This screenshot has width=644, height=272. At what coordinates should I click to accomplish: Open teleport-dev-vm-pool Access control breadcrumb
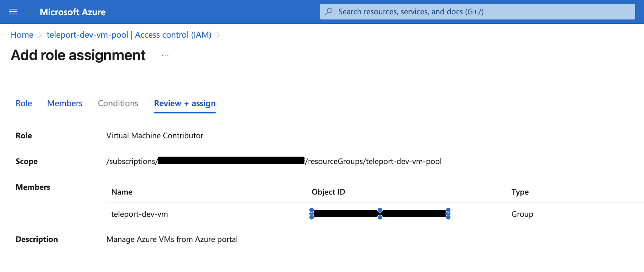tap(129, 35)
